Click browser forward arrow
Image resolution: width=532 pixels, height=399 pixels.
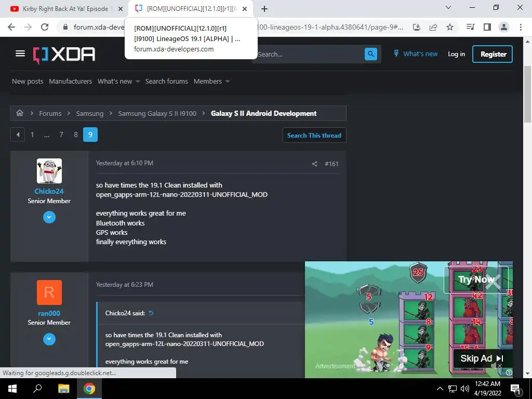(28, 27)
